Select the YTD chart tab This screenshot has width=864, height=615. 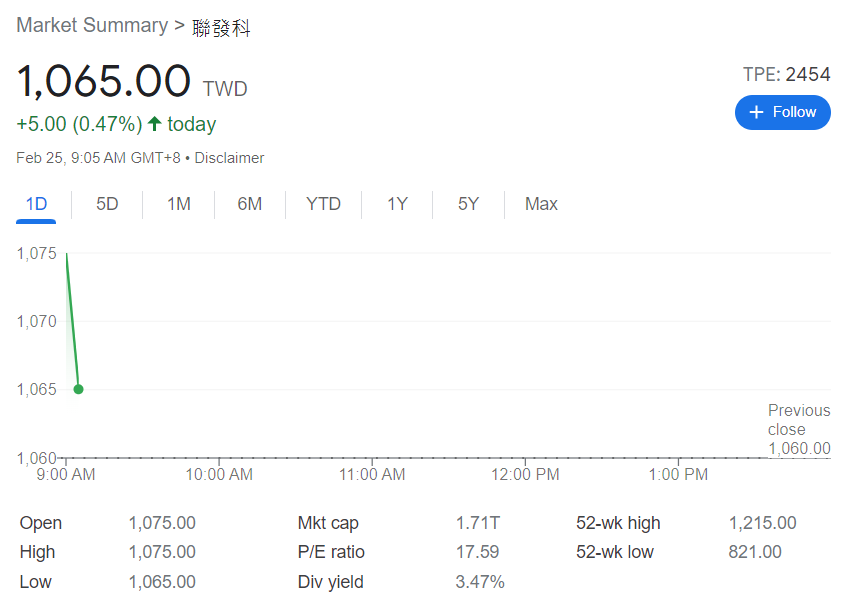click(x=323, y=204)
